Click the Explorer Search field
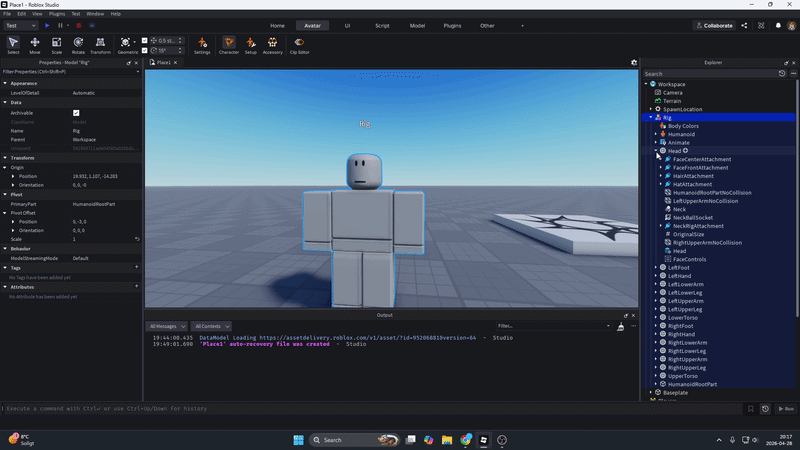This screenshot has width=800, height=450. click(x=709, y=73)
